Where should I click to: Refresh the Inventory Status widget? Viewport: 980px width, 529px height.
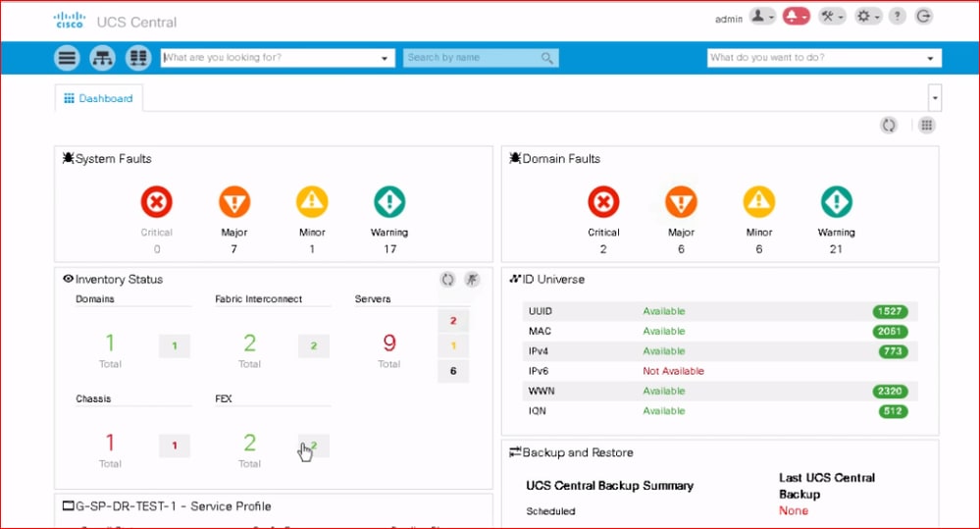tap(447, 280)
